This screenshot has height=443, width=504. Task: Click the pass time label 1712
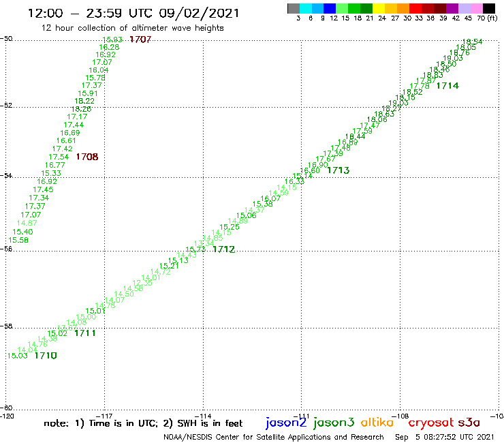(x=223, y=249)
